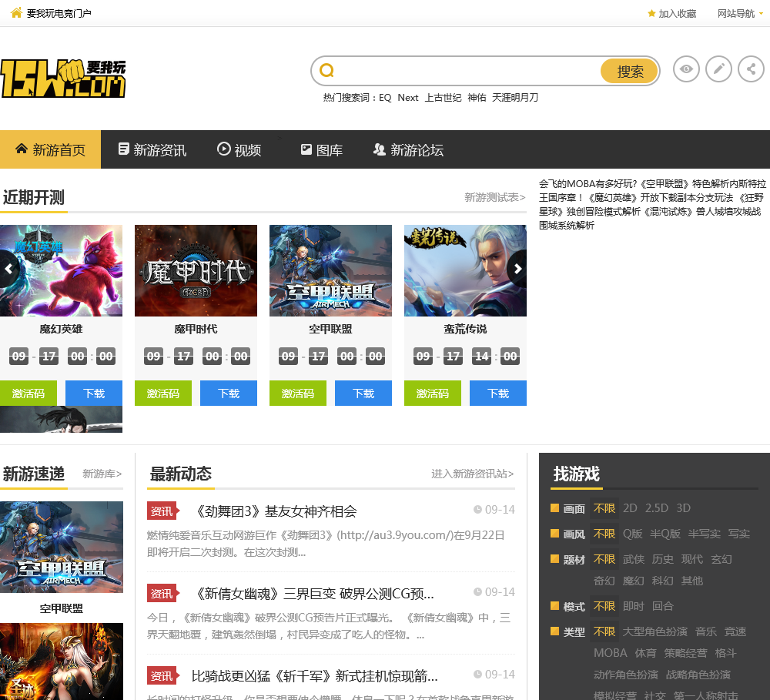Select hot search term 上古世纪

coord(443,97)
